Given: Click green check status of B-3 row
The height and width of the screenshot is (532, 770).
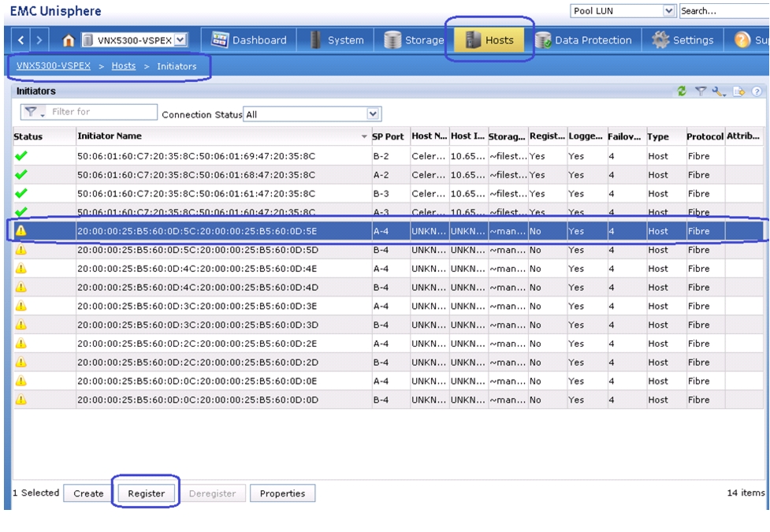Looking at the screenshot, I should (x=21, y=194).
